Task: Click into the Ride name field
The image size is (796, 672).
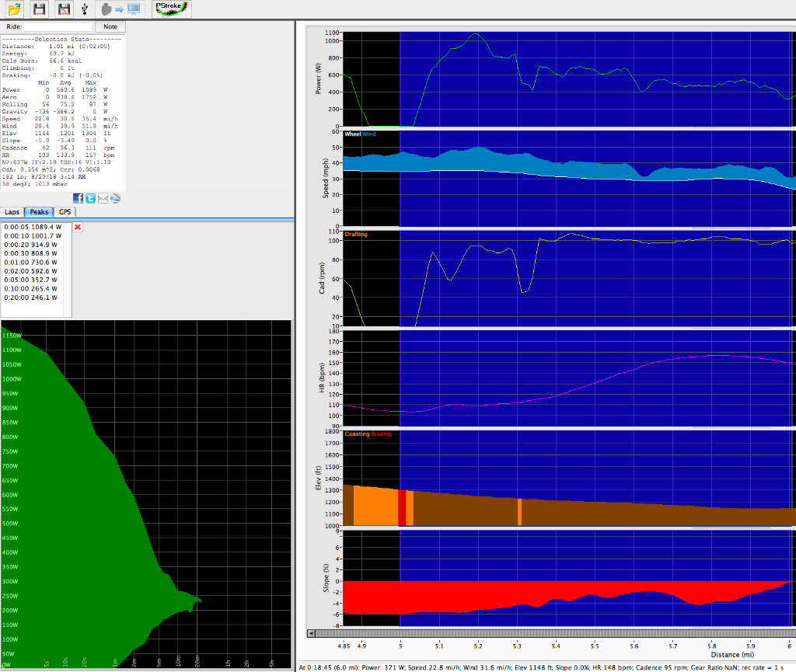Action: pos(58,26)
